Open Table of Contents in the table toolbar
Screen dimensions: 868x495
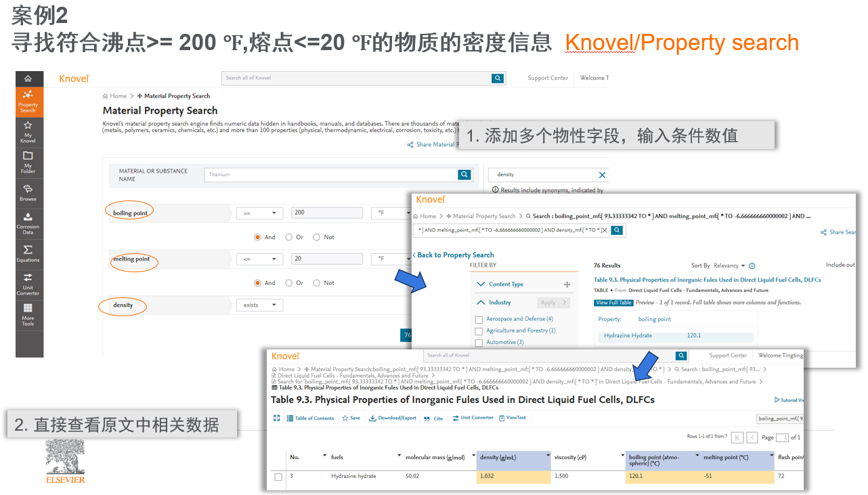click(x=311, y=418)
